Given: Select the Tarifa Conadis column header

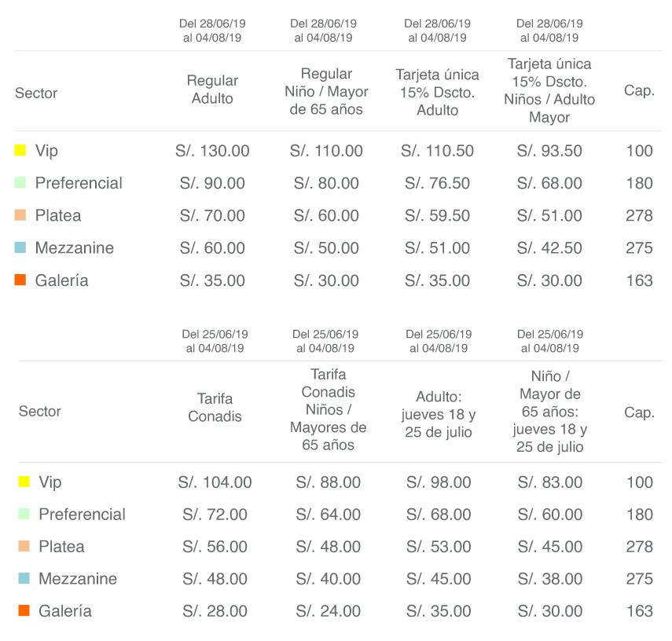Looking at the screenshot, I should click(x=215, y=407).
